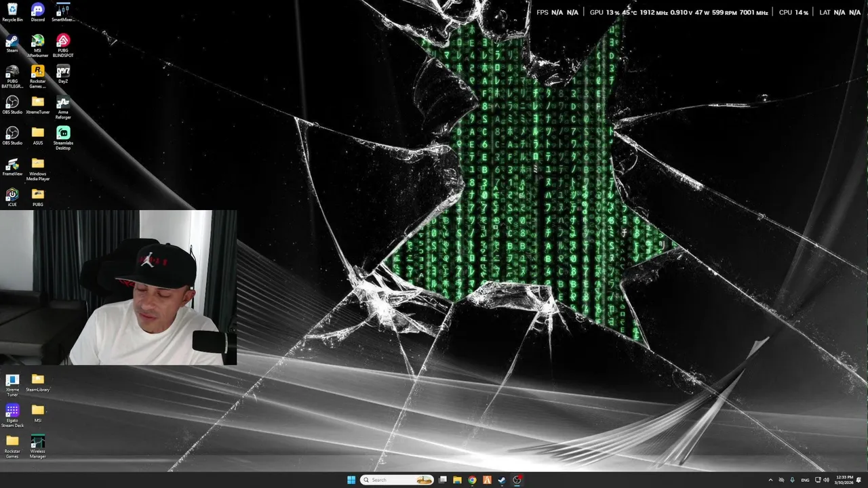Launch the Xtreme Tuner application shortcut
Viewport: 868px width, 488px height.
pyautogui.click(x=12, y=385)
